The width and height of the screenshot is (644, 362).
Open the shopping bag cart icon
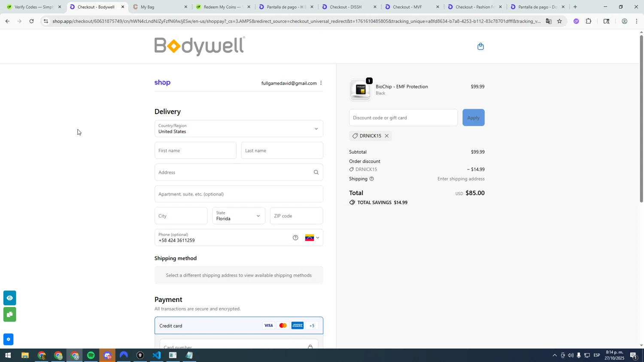[480, 46]
